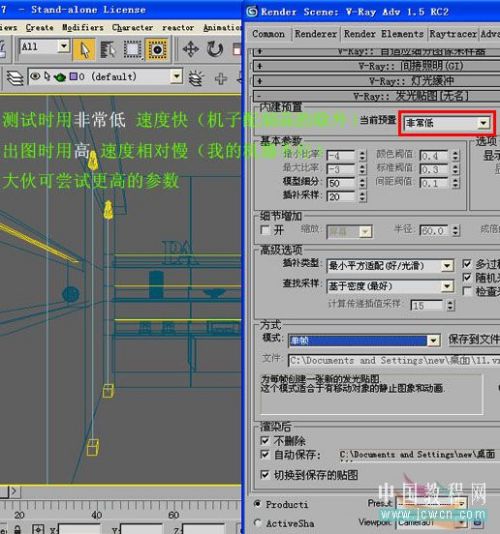Click the X coordinate field
Screen dimensions: 500x534
coord(79,529)
